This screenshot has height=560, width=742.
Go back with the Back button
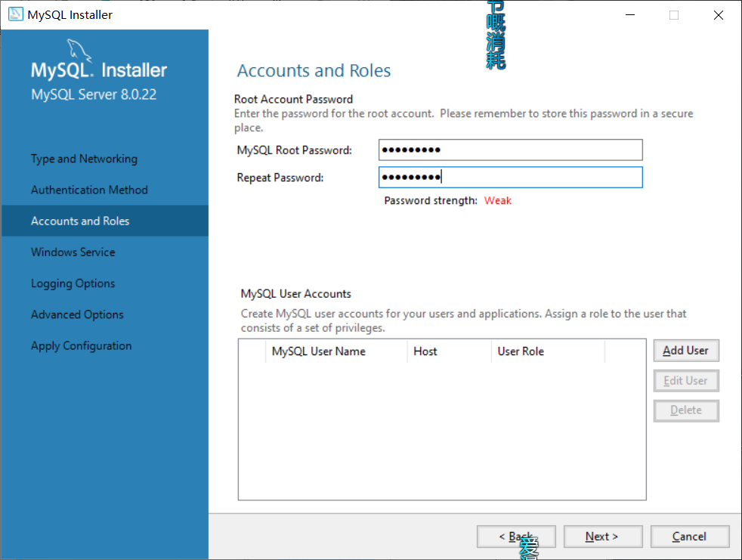point(516,537)
